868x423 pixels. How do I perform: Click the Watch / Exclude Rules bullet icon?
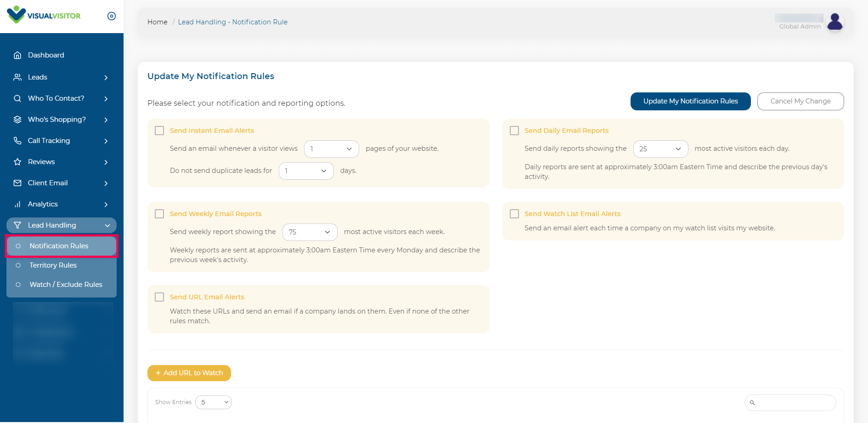point(18,285)
